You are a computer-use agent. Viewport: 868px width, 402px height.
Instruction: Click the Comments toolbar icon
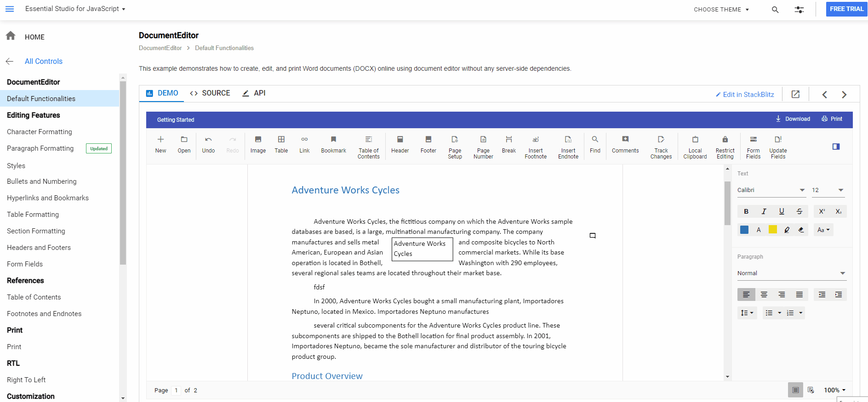625,144
